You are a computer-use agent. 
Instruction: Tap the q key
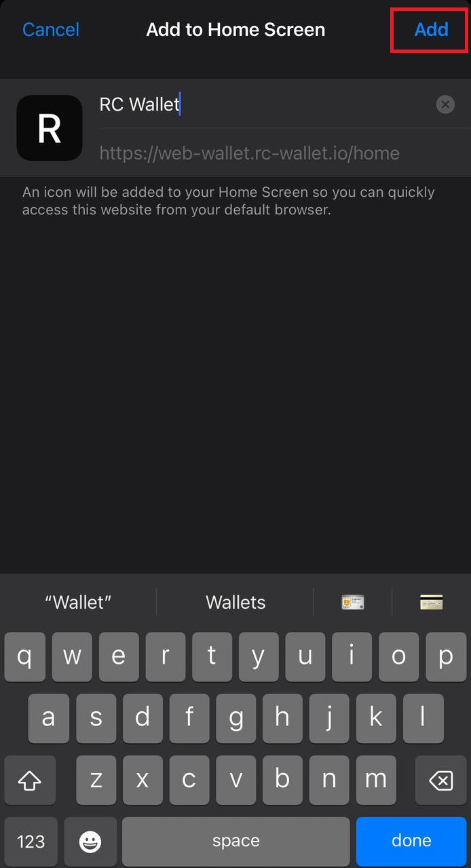(25, 657)
